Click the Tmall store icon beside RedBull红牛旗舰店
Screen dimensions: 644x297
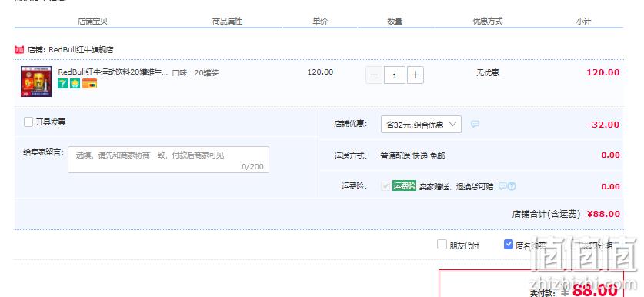(x=19, y=50)
